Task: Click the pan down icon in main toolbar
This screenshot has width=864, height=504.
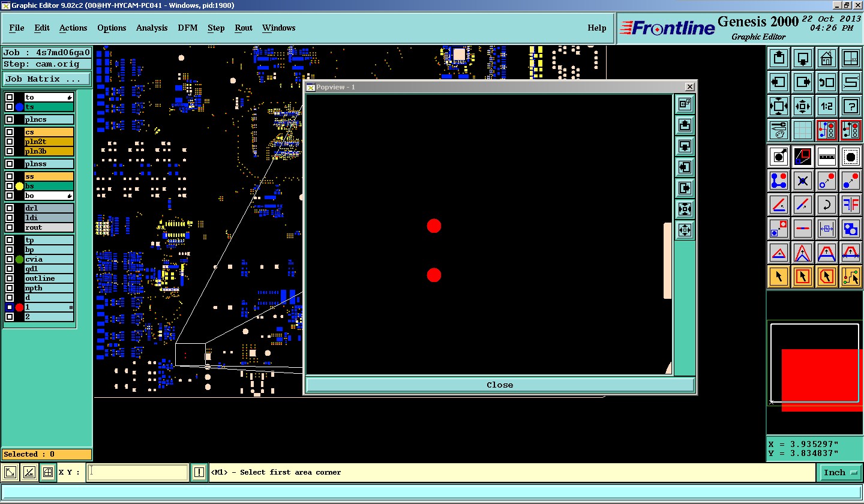Action: click(803, 58)
